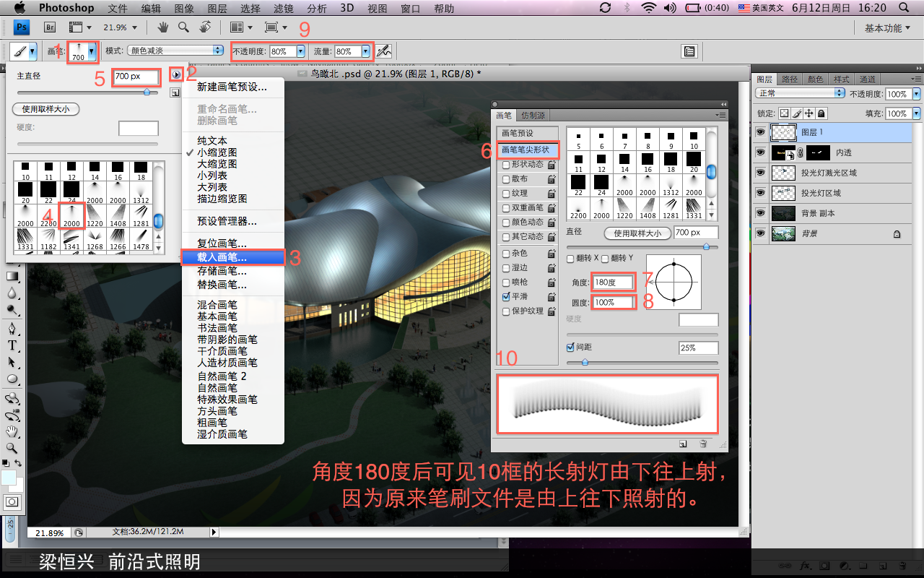924x578 pixels.
Task: Toggle visibility of 投光灯溅光区域 layer
Action: (759, 173)
